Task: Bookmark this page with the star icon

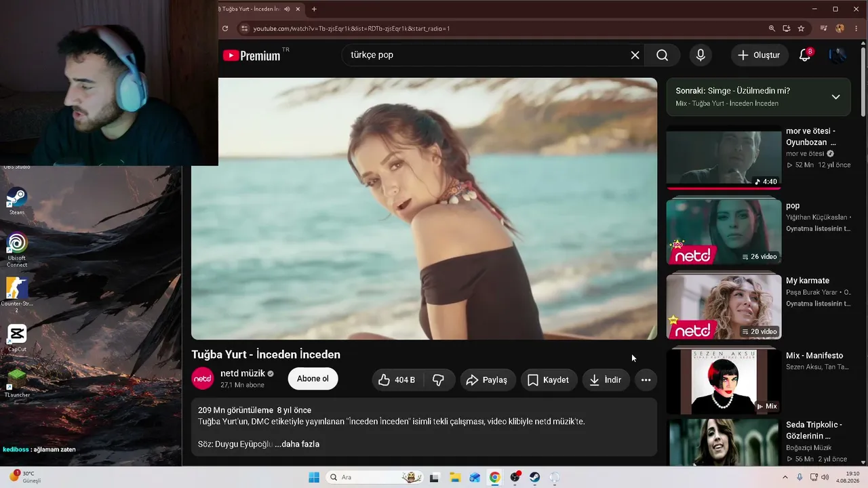Action: click(801, 28)
